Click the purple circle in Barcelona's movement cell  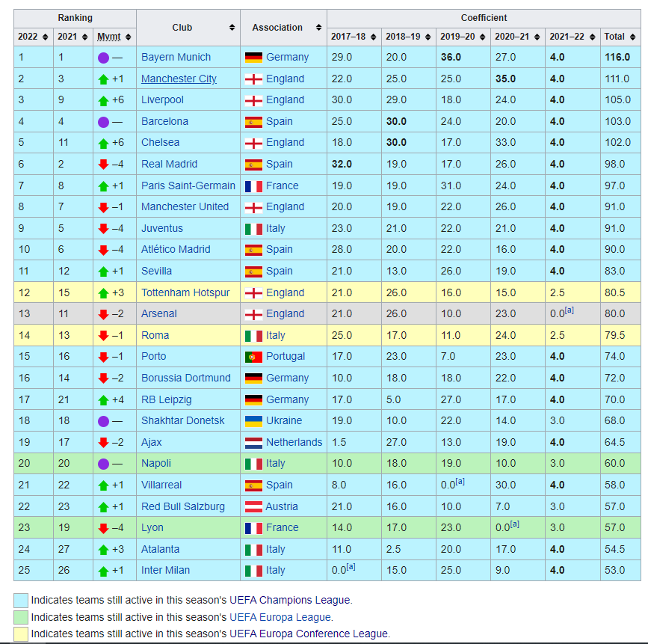(103, 122)
